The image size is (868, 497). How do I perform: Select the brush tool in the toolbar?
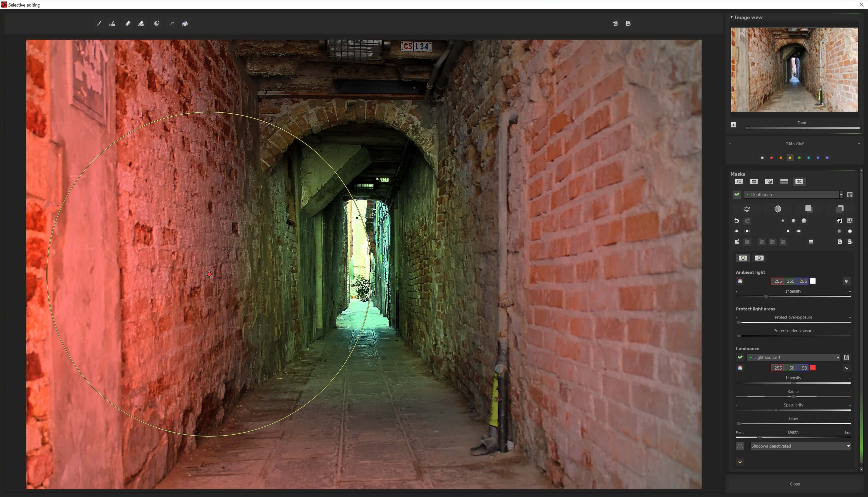(99, 23)
